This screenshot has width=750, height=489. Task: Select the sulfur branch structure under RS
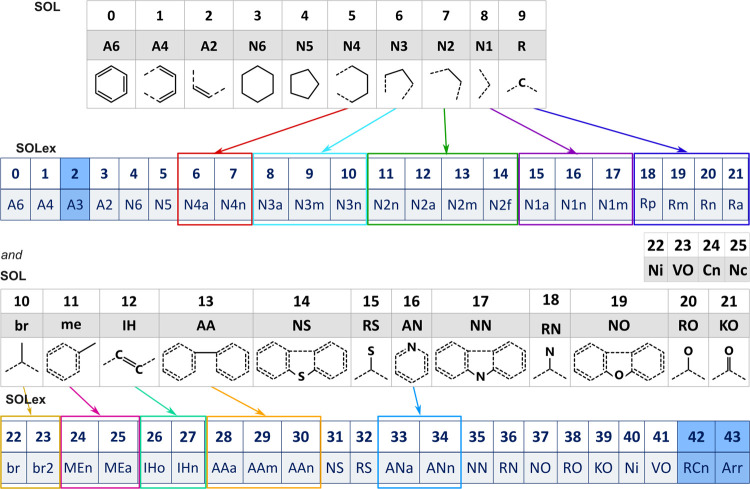(x=371, y=363)
